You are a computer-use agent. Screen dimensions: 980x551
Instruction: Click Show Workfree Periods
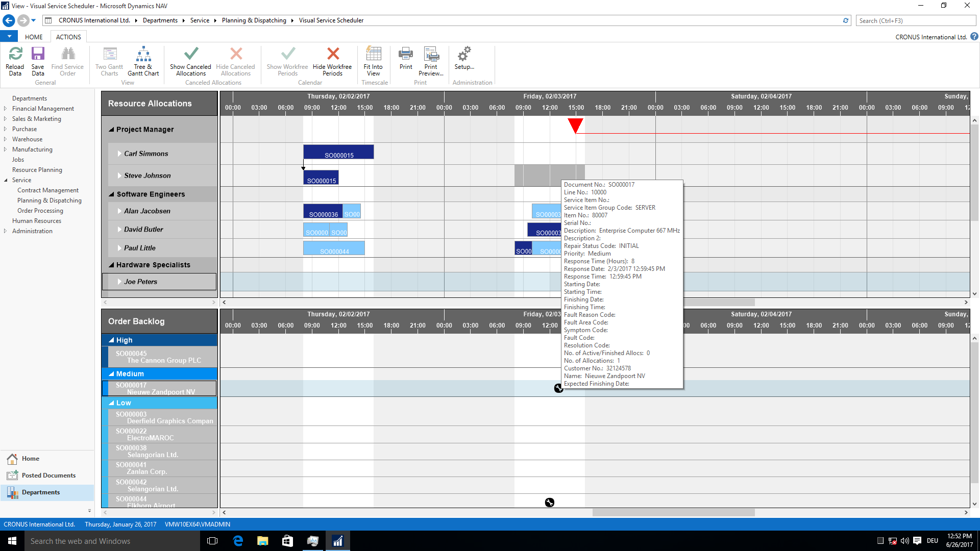[287, 61]
